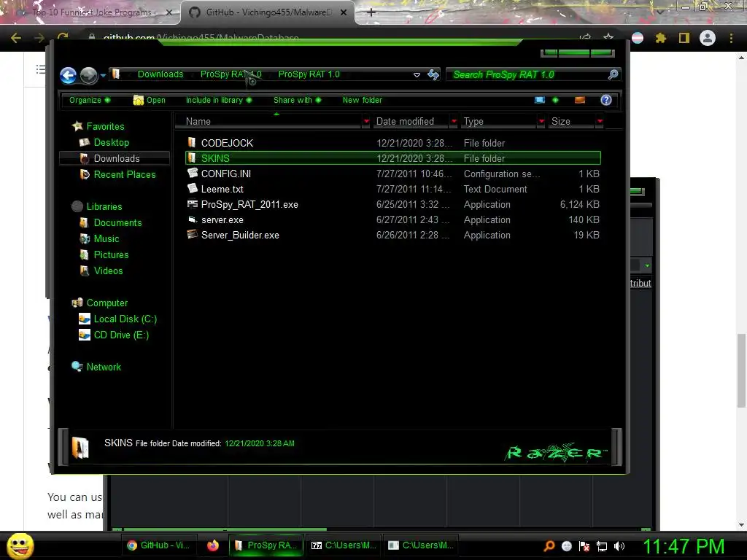Open the Size column filter dropdown
The width and height of the screenshot is (747, 560).
[x=600, y=122]
